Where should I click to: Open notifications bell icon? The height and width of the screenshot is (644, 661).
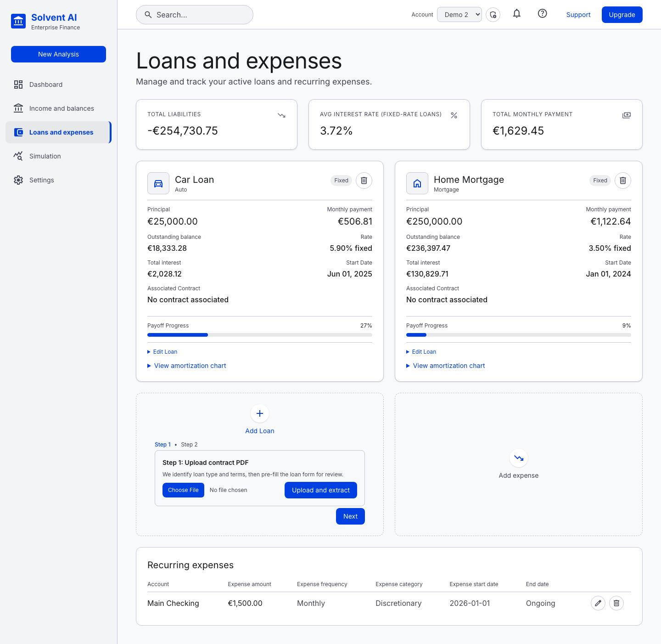(517, 14)
